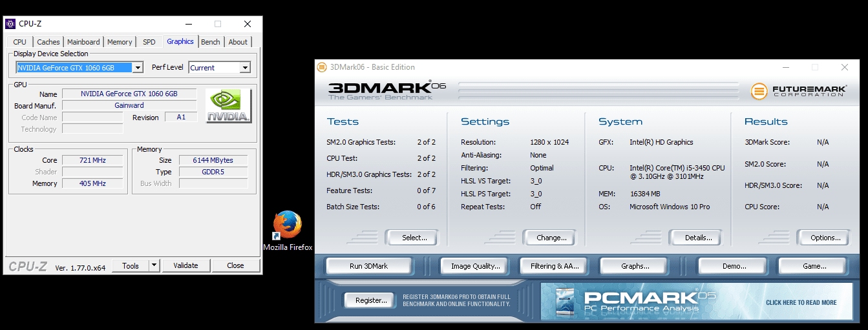Open Filtering & AA settings
Screen dimensions: 868x330
tap(554, 265)
